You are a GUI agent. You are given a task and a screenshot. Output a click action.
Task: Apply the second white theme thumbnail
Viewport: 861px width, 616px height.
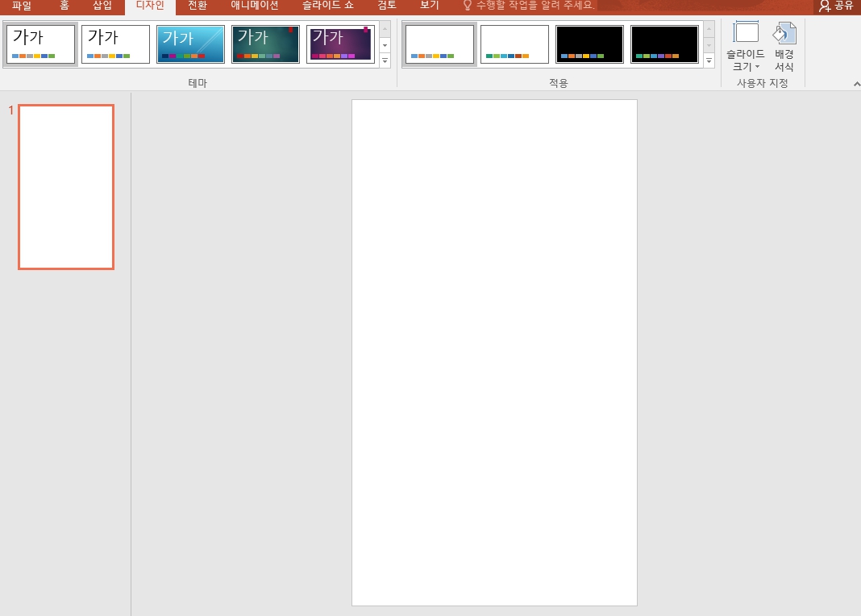[x=115, y=44]
